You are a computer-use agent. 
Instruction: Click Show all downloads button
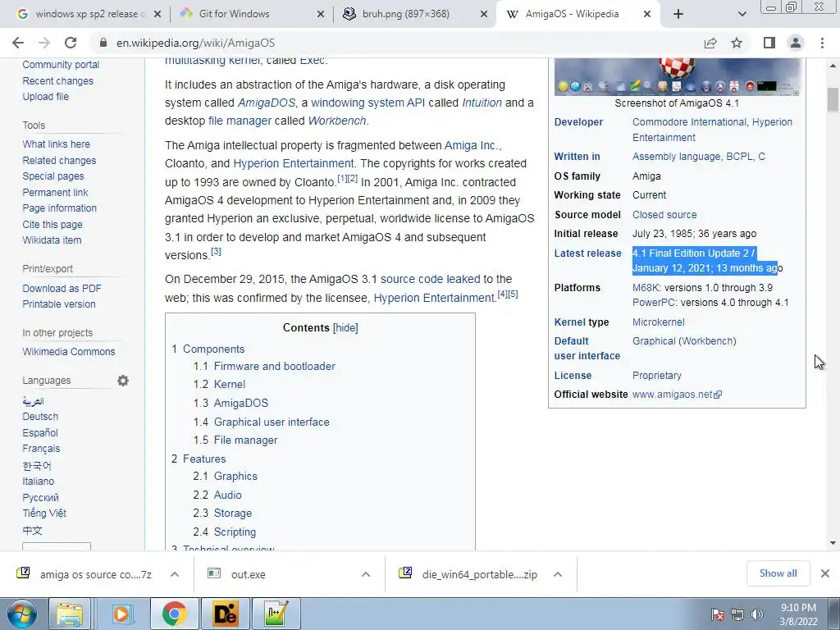click(x=778, y=573)
